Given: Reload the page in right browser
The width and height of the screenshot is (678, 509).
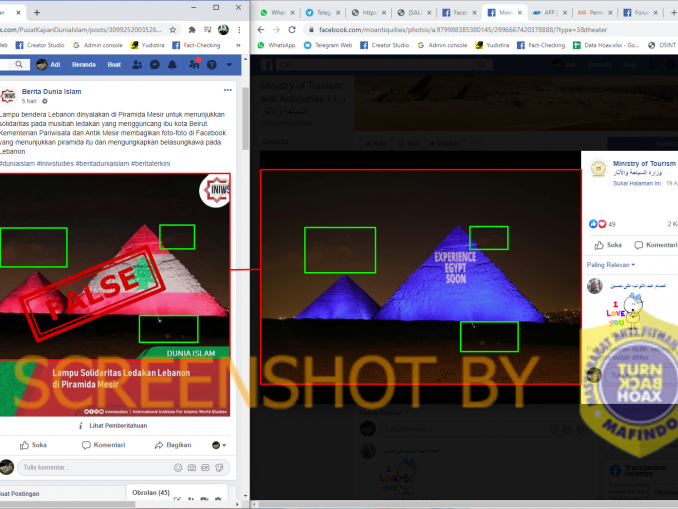Looking at the screenshot, I should click(x=292, y=30).
